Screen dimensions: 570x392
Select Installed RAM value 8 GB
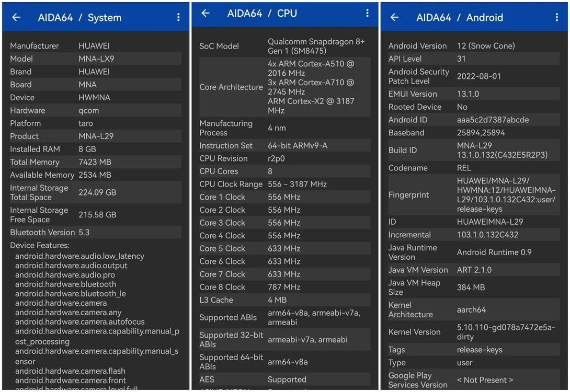pyautogui.click(x=87, y=149)
